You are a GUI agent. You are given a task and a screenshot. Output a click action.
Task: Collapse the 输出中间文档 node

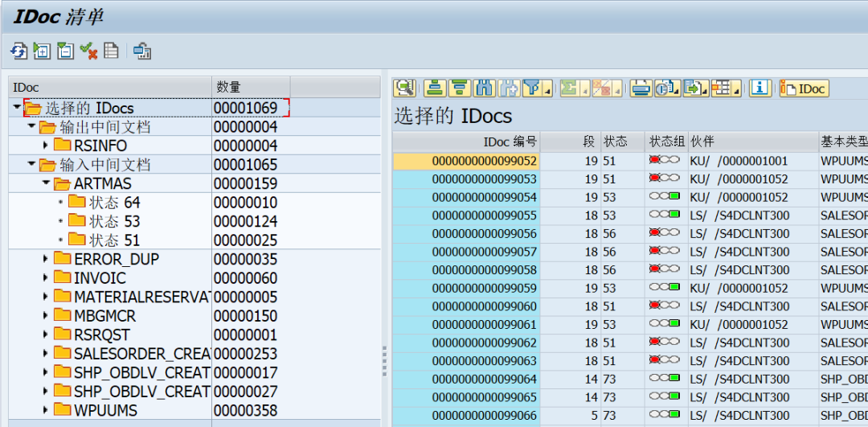tap(31, 127)
